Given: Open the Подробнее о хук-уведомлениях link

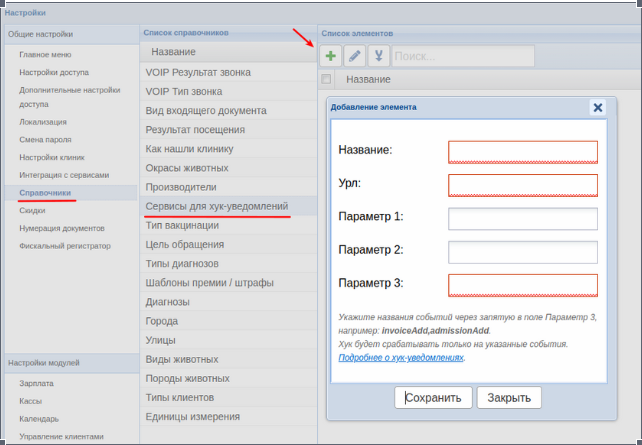Looking at the screenshot, I should coord(401,357).
